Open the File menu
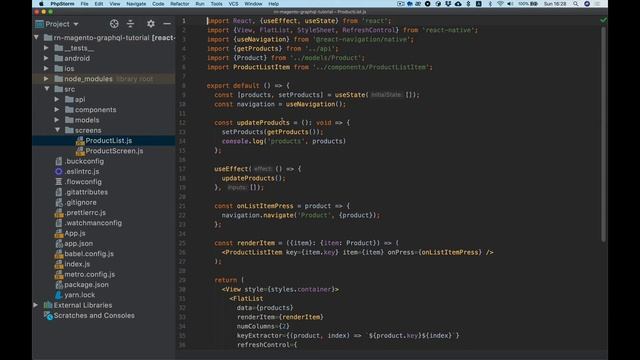 point(84,4)
